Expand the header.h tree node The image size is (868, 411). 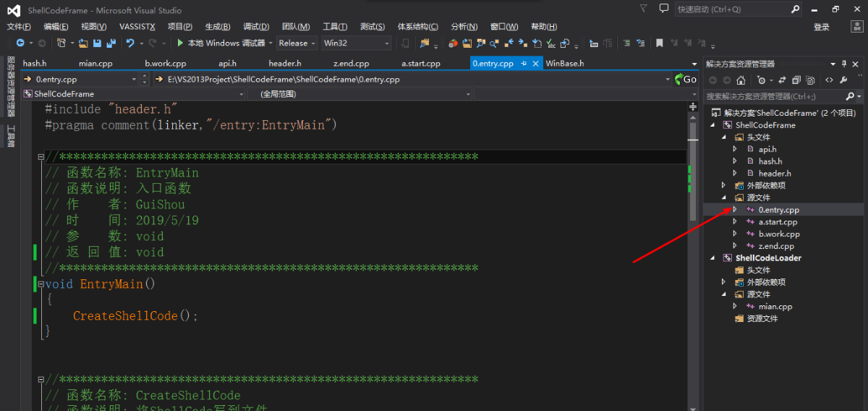tap(736, 174)
